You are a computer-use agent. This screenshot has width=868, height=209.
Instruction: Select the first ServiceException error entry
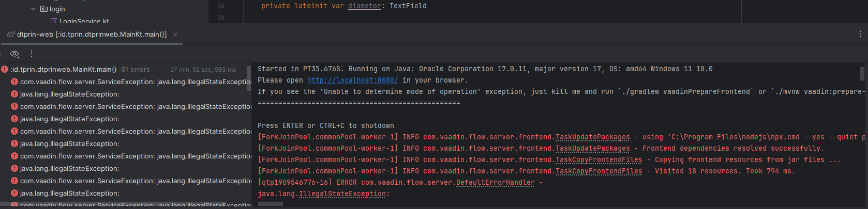pos(134,82)
